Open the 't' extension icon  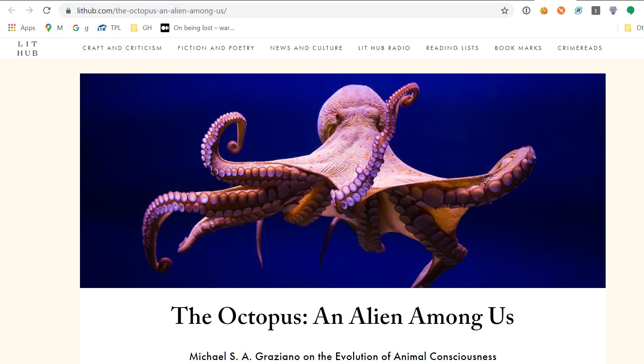(596, 10)
